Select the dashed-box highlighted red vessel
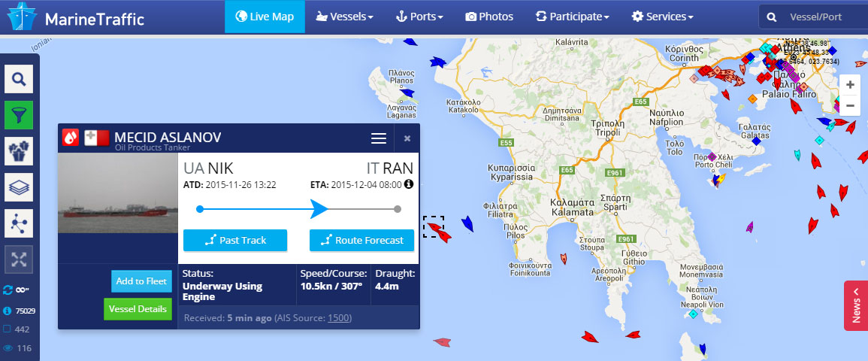The width and height of the screenshot is (868, 361). (434, 227)
